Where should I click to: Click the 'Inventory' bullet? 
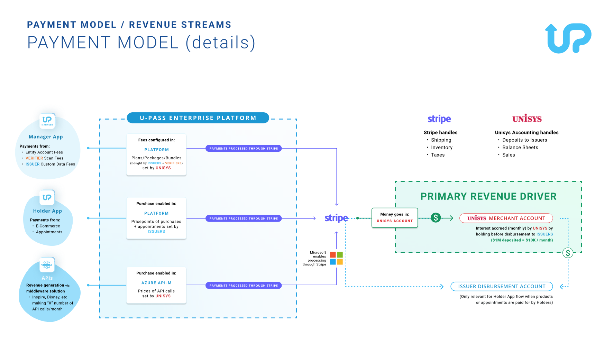tap(442, 148)
